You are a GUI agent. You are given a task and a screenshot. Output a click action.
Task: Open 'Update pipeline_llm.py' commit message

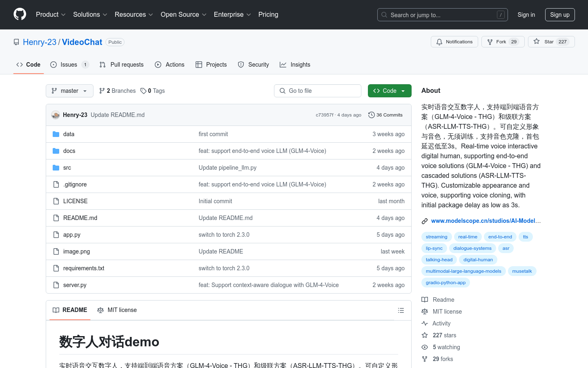point(227,168)
